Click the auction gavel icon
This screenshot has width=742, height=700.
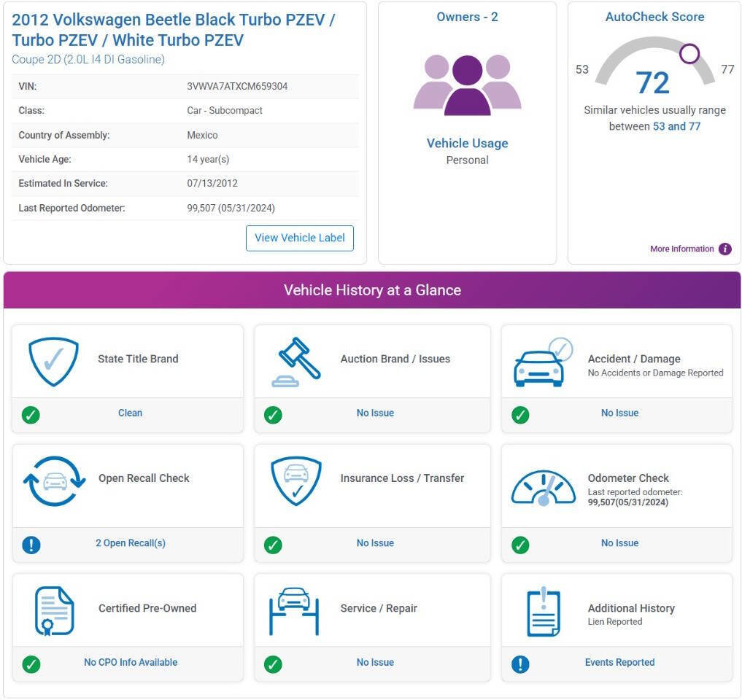coord(296,362)
